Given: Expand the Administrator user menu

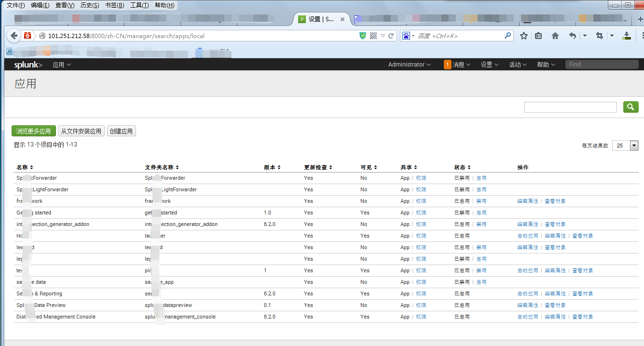Looking at the screenshot, I should [410, 65].
